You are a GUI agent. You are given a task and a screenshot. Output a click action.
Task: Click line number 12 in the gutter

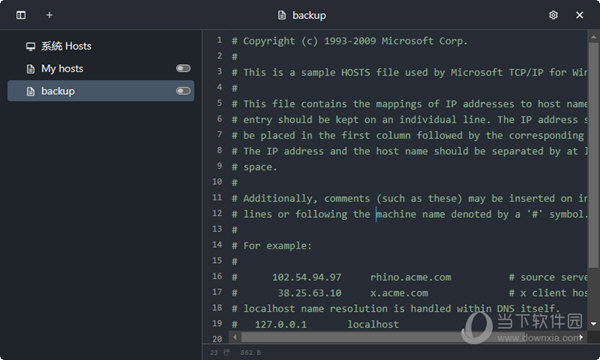(217, 213)
